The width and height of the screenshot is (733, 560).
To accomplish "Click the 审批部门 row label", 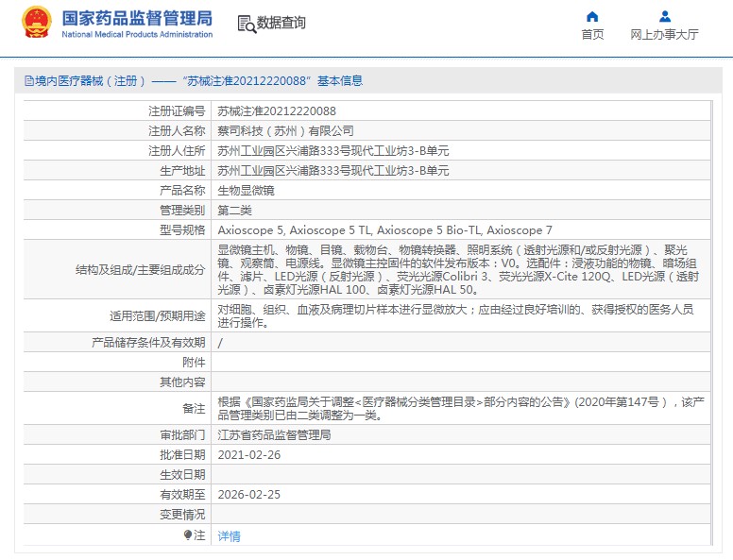I will pyautogui.click(x=182, y=435).
